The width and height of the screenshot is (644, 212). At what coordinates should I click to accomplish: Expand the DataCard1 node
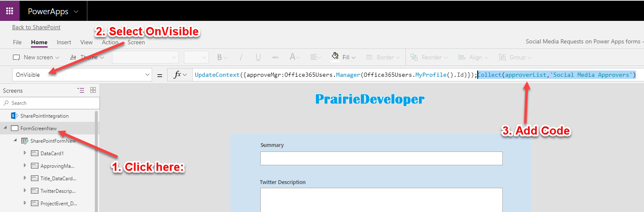click(25, 153)
